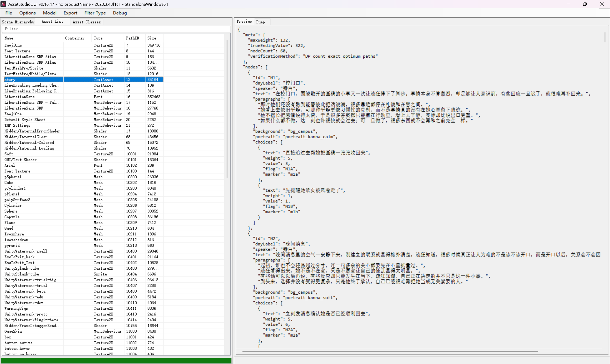Open the Filter Type menu

95,13
